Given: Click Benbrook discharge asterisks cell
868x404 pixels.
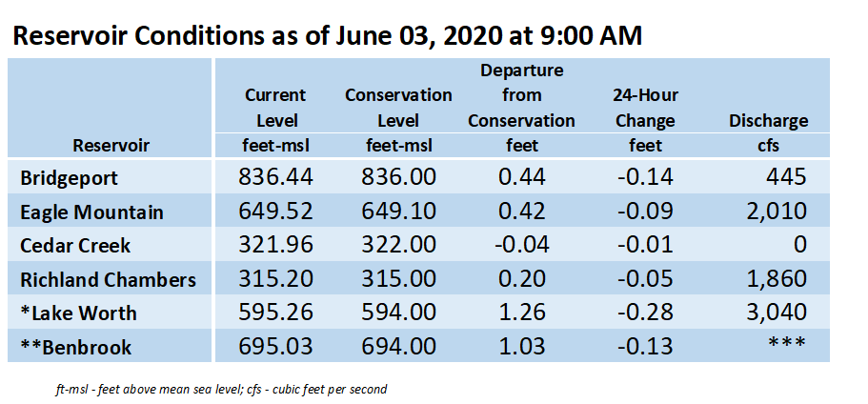Looking at the screenshot, I should 786,343.
